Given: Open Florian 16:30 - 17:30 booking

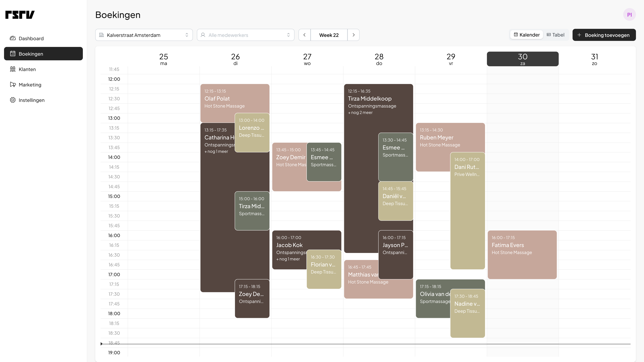Looking at the screenshot, I should tap(324, 269).
